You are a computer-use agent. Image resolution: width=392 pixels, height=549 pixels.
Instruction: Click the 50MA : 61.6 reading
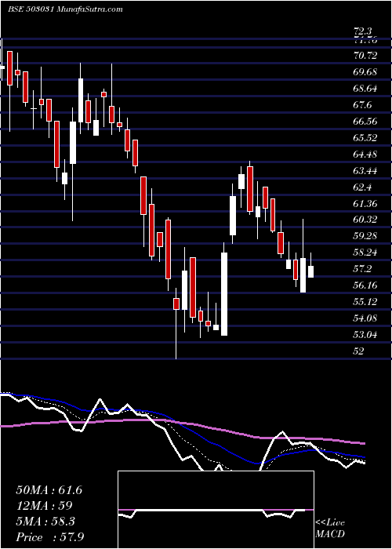pyautogui.click(x=49, y=490)
